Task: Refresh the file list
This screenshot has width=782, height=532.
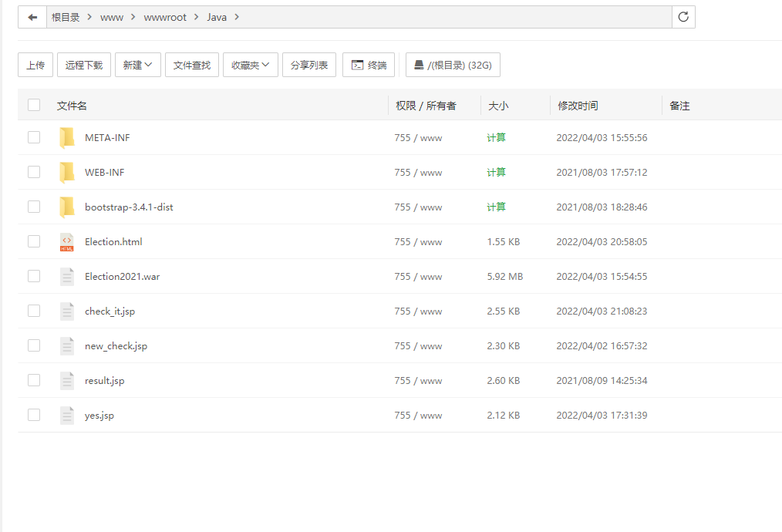Action: (683, 17)
